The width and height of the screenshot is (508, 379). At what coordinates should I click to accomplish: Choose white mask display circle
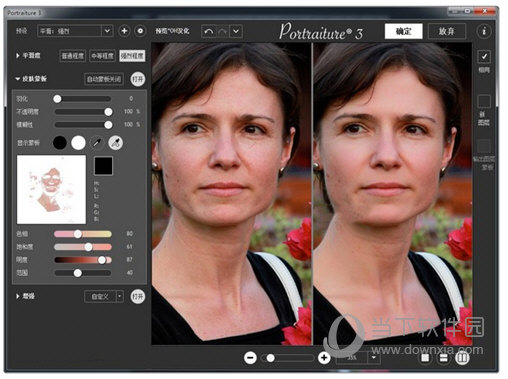point(78,143)
